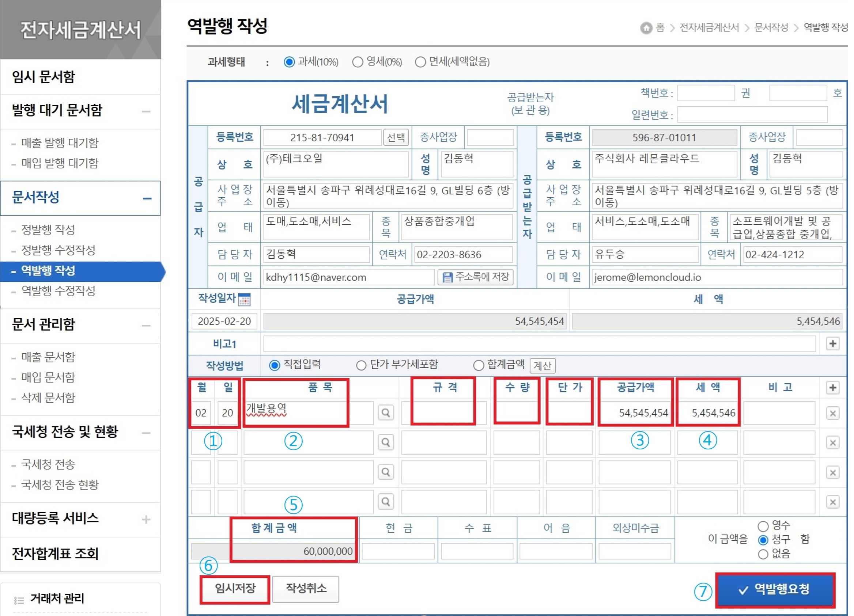Image resolution: width=854 pixels, height=616 pixels.
Task: Click 계산 button
Action: (543, 365)
